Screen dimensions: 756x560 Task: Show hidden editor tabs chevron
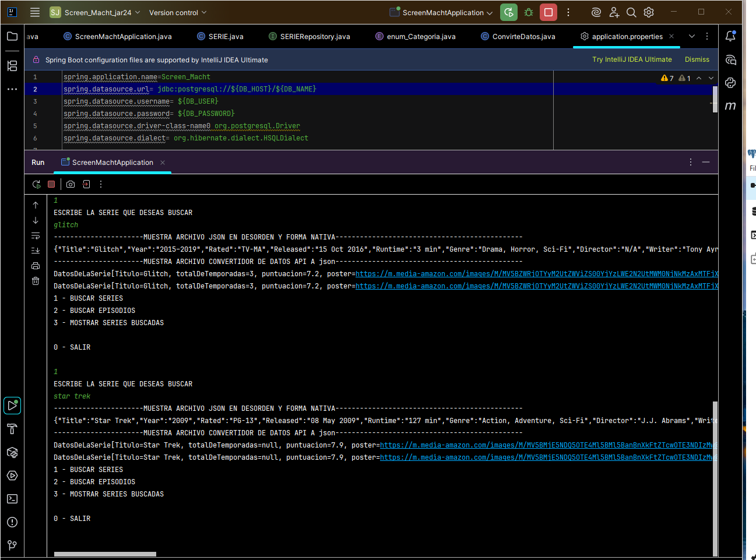pyautogui.click(x=692, y=36)
